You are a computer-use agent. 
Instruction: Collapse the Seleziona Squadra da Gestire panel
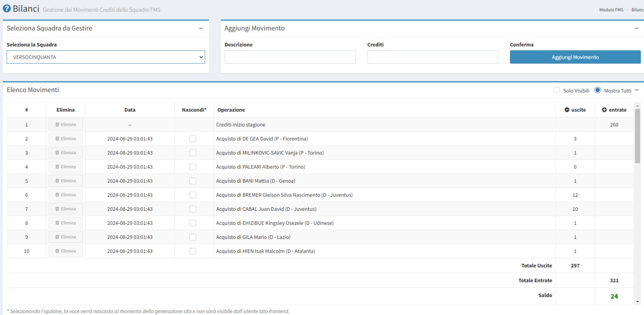pyautogui.click(x=201, y=28)
